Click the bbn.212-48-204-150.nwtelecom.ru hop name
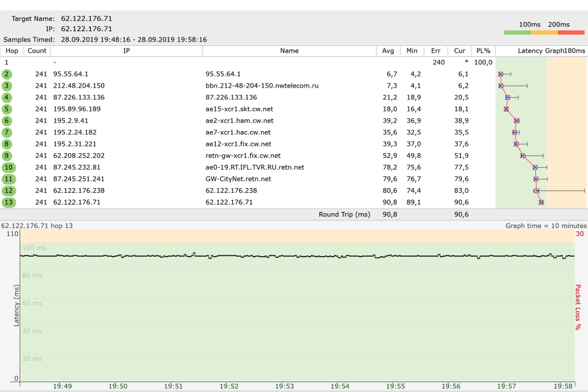The height and width of the screenshot is (392, 588). [x=262, y=86]
